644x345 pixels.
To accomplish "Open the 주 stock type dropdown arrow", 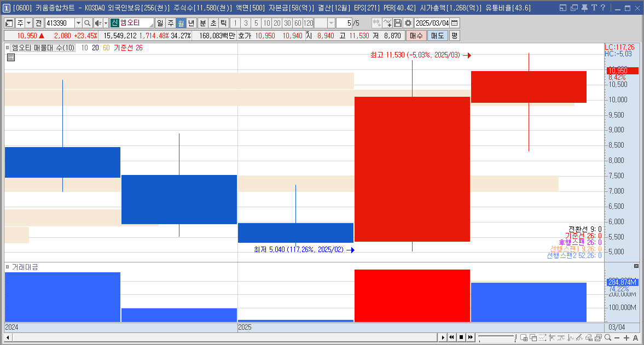I will point(28,24).
